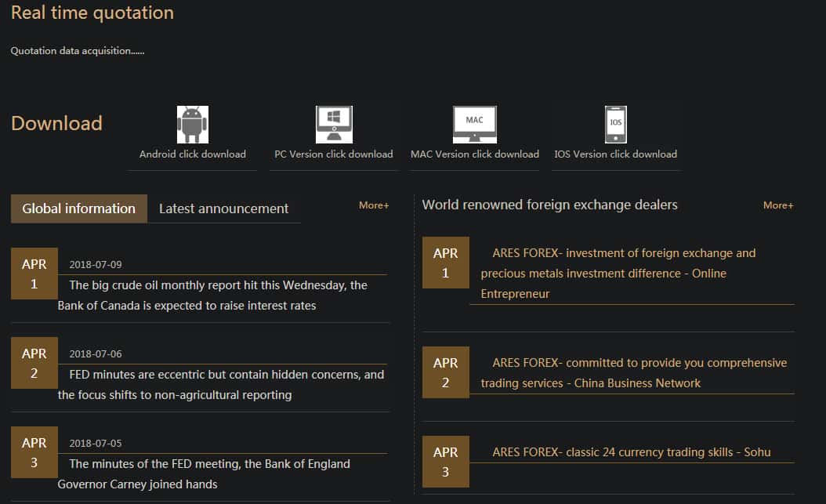
Task: Open the Android click download link
Action: click(x=193, y=154)
